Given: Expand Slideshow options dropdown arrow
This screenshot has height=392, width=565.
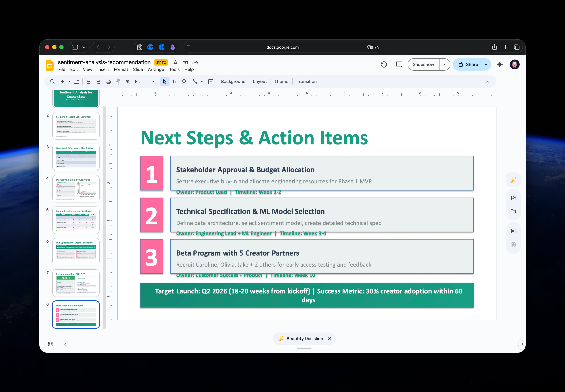Looking at the screenshot, I should click(444, 65).
